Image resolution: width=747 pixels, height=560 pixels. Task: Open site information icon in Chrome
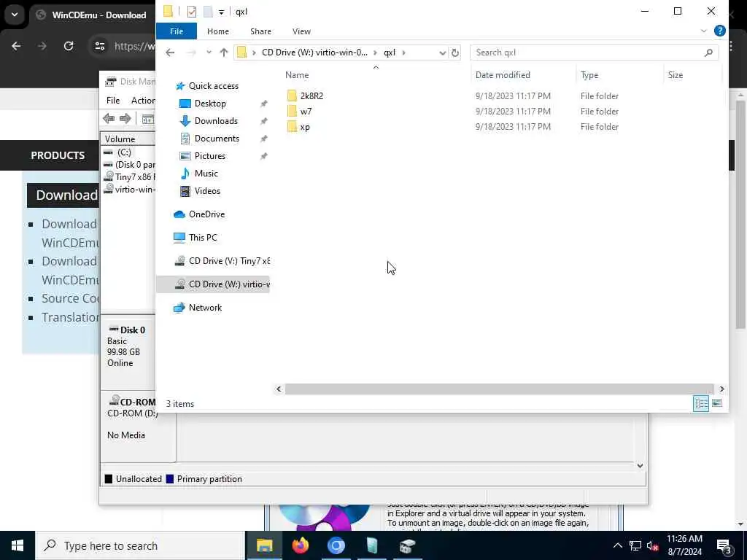[99, 46]
